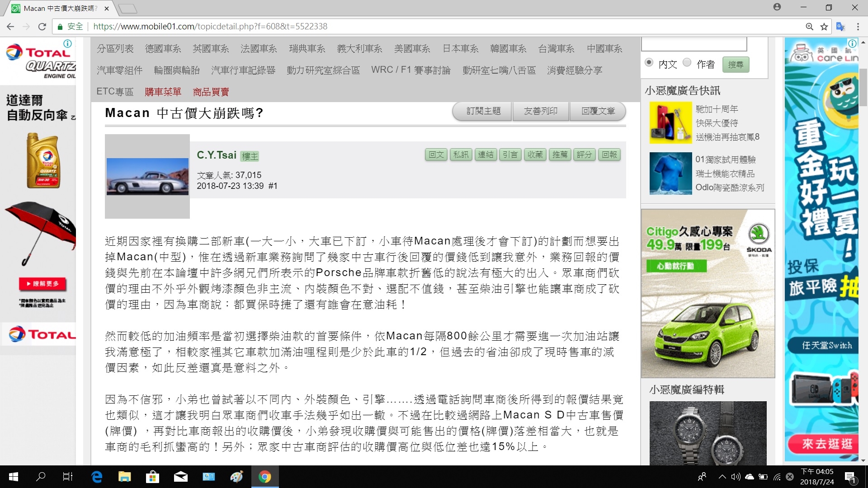
Task: Click the 回覆文章 button
Action: tap(598, 111)
